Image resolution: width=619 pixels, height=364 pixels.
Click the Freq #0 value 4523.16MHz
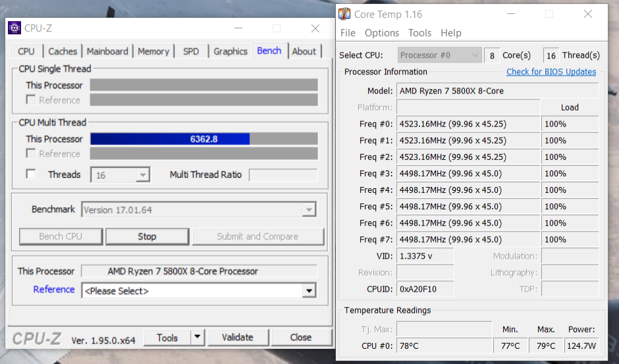coord(468,124)
